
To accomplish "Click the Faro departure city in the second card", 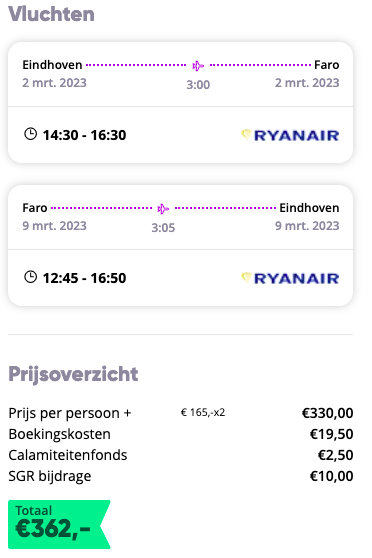I will [x=35, y=207].
